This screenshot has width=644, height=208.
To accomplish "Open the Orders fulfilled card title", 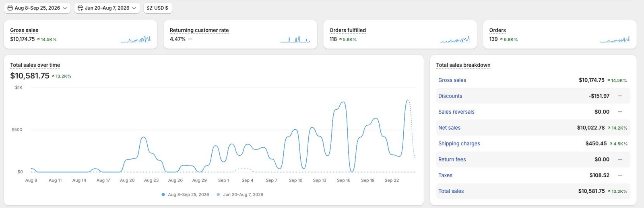I will pos(348,30).
